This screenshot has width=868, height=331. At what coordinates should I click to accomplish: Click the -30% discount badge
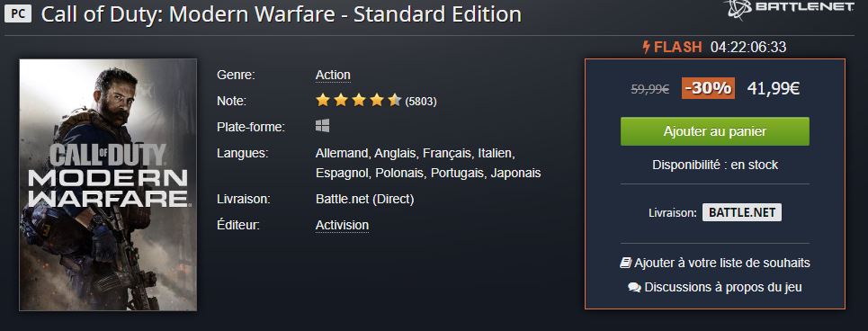[709, 88]
